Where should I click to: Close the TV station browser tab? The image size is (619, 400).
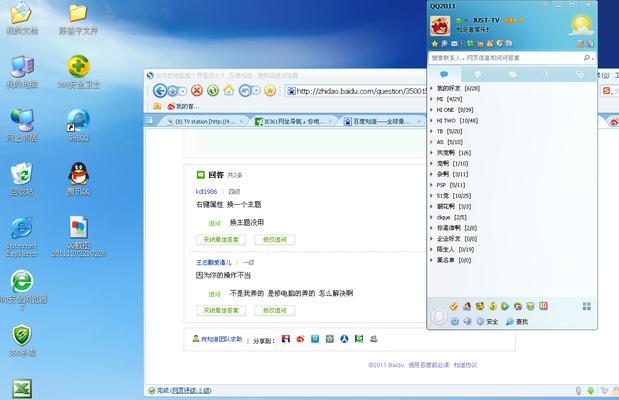[241, 122]
